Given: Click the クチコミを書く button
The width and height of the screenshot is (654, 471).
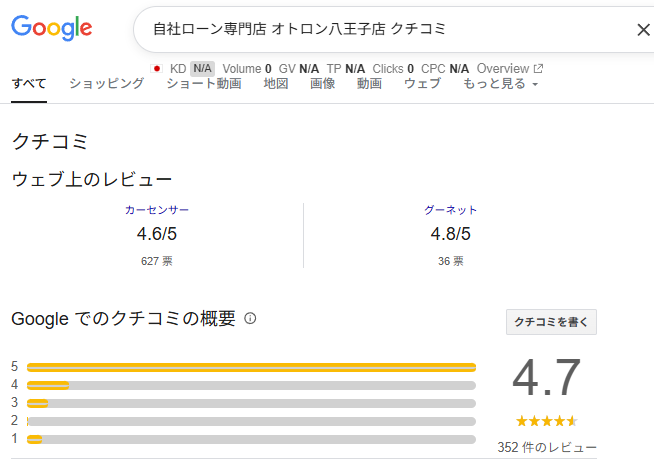Looking at the screenshot, I should coord(551,322).
